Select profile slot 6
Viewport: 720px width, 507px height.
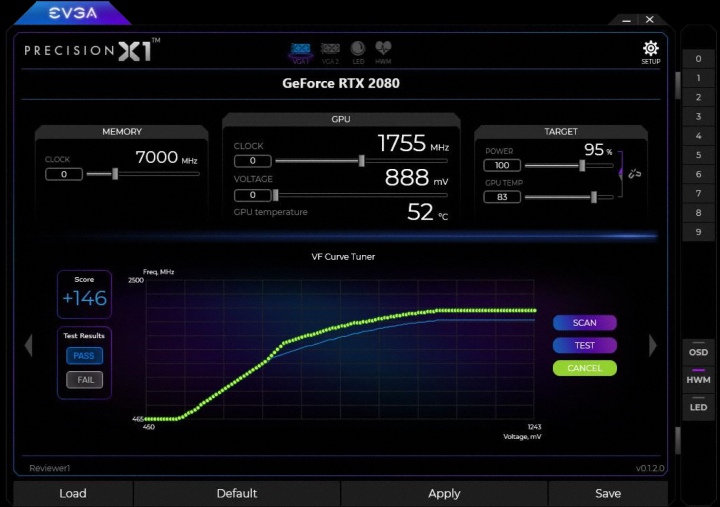click(698, 175)
